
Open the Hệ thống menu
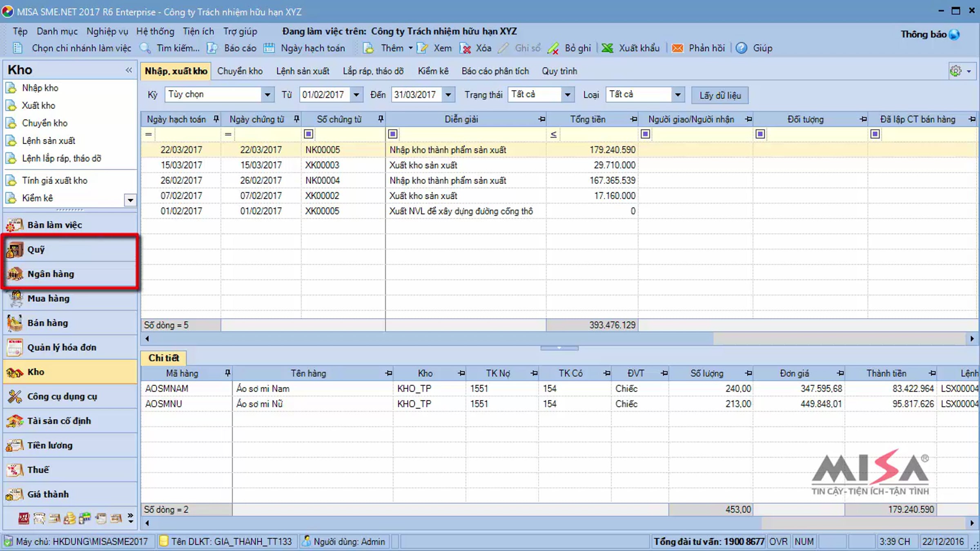pyautogui.click(x=155, y=31)
